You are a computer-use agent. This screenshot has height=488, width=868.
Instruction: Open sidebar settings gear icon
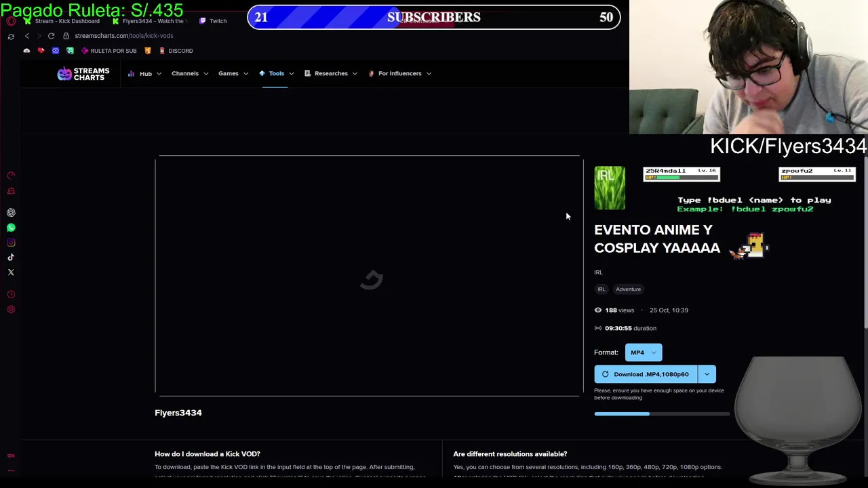(x=11, y=310)
